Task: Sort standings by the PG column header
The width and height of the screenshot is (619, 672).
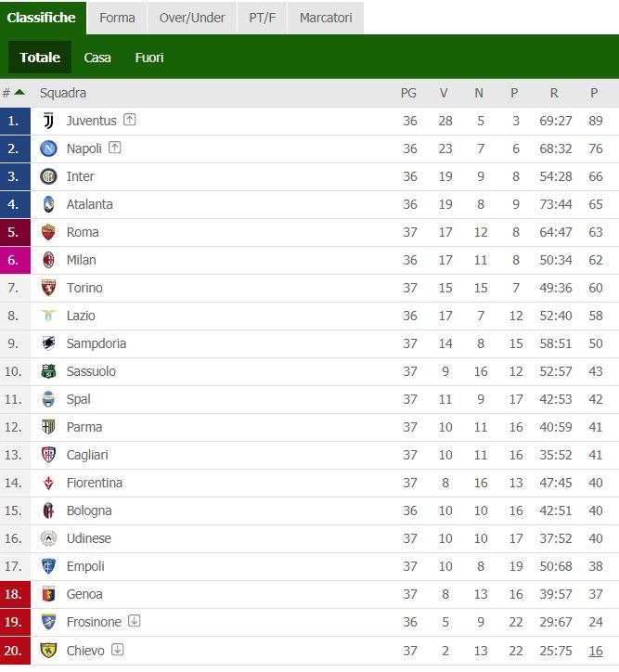Action: tap(408, 93)
